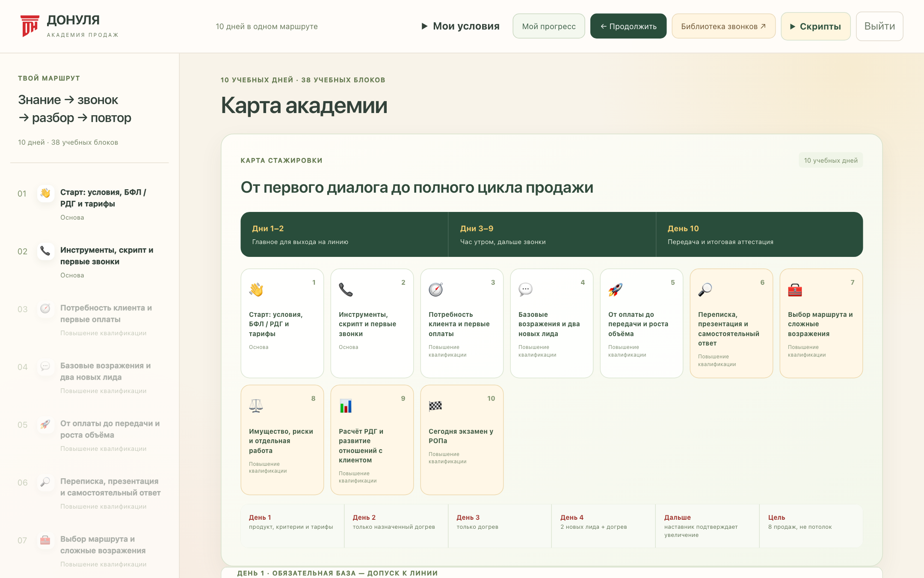Click the Карта академии heading
Screen dimensions: 924x578
[304, 105]
